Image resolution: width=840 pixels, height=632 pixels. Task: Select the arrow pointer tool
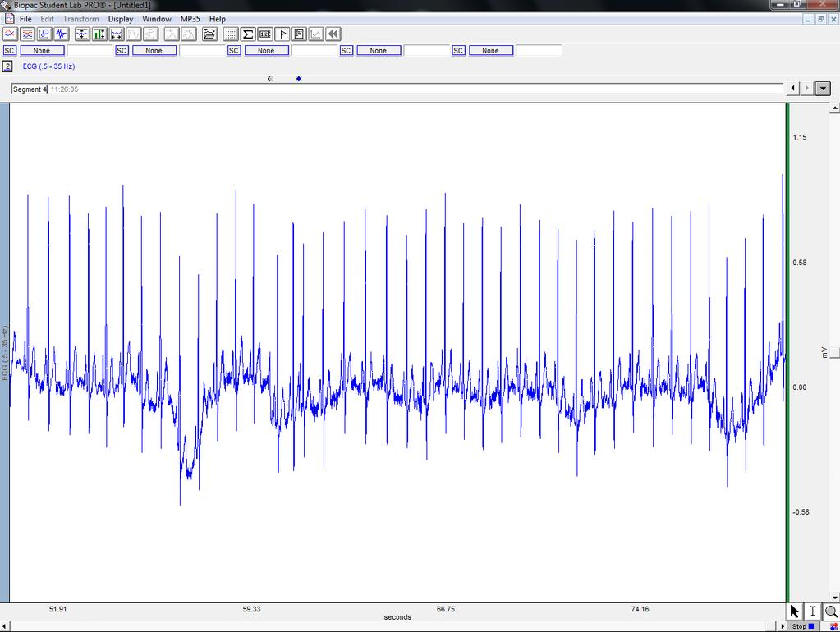coord(795,611)
